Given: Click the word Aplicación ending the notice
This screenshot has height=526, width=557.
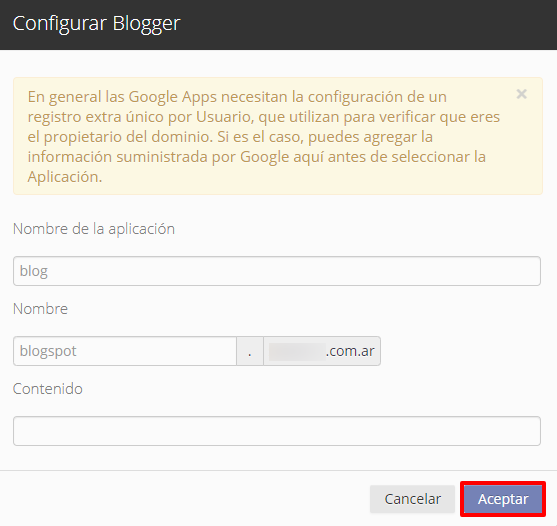Looking at the screenshot, I should tap(65, 177).
